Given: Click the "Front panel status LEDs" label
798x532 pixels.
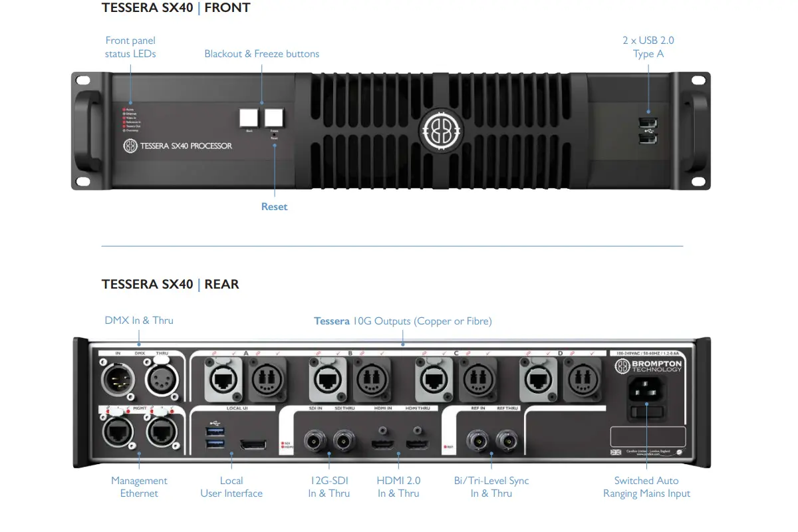Looking at the screenshot, I should [x=130, y=47].
